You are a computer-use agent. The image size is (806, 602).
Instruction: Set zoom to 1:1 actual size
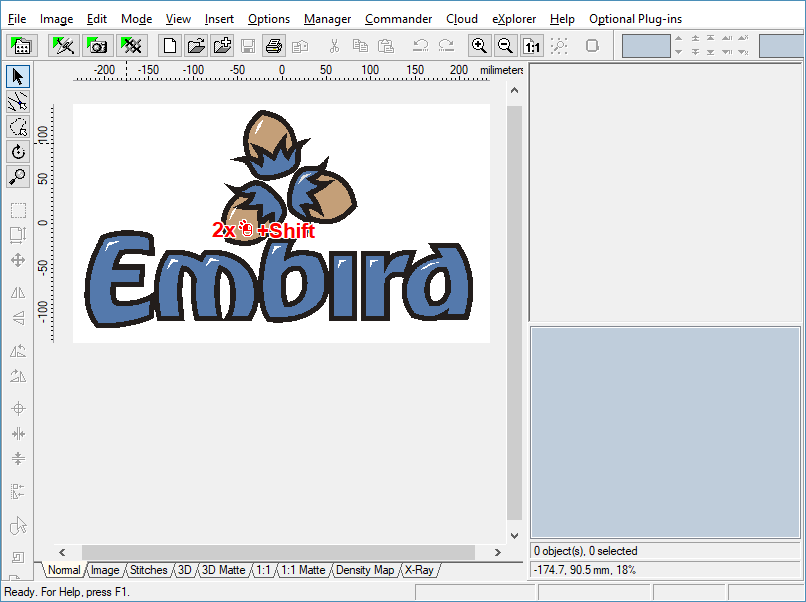[x=532, y=46]
